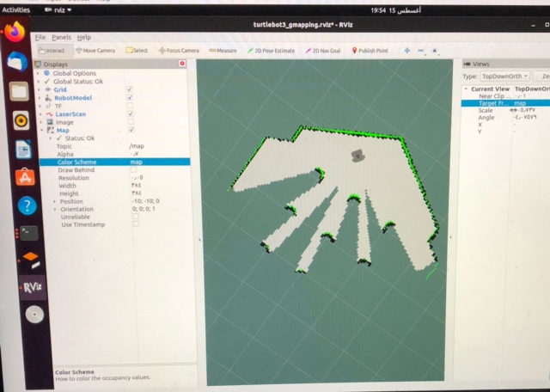Toggle the LaserScan display checkbox
Viewport: 550px width, 392px height.
coord(131,113)
